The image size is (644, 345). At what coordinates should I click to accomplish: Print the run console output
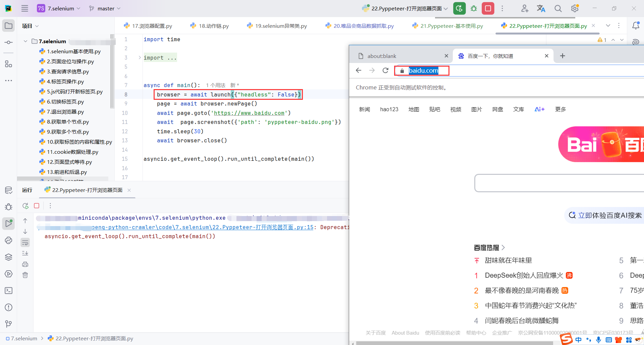click(25, 264)
